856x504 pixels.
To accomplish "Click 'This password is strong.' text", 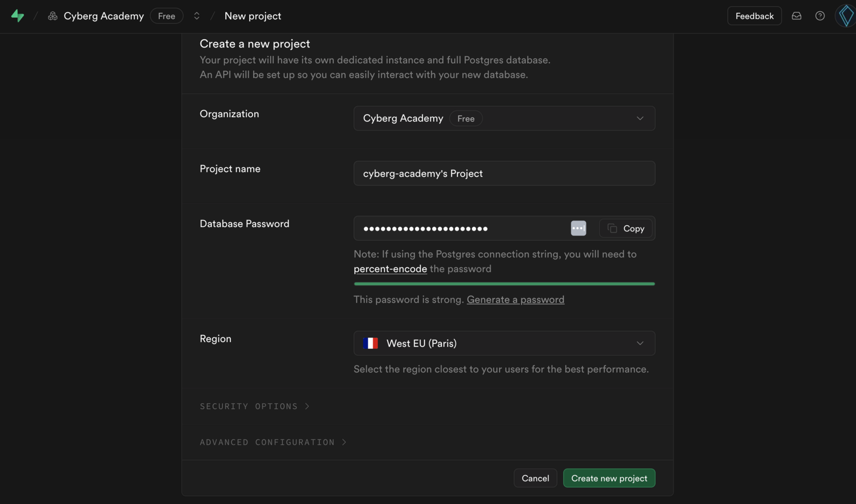I will point(409,300).
